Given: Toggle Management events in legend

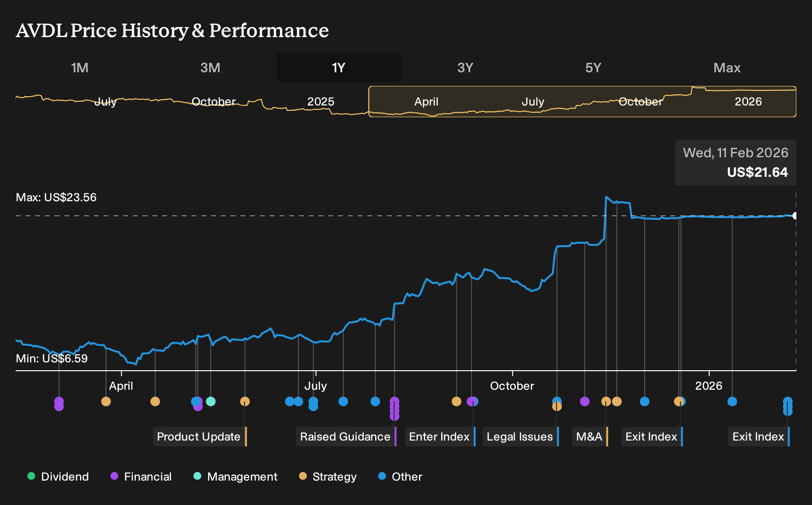Looking at the screenshot, I should tap(235, 477).
